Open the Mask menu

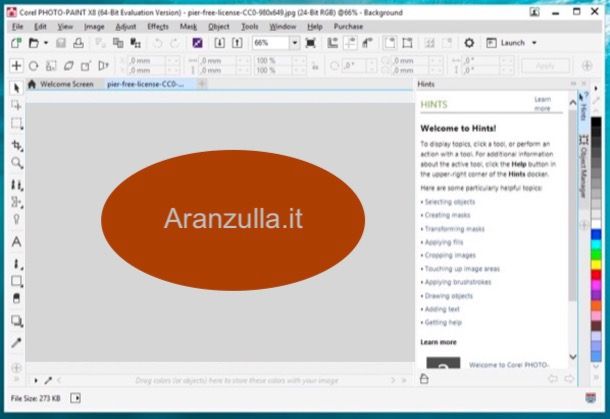coord(188,26)
